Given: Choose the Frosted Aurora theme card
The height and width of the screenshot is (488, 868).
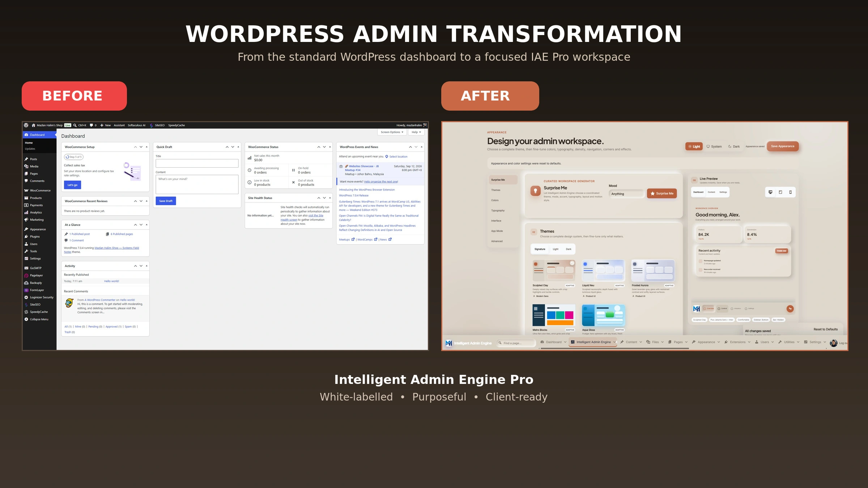Looking at the screenshot, I should pos(653,278).
